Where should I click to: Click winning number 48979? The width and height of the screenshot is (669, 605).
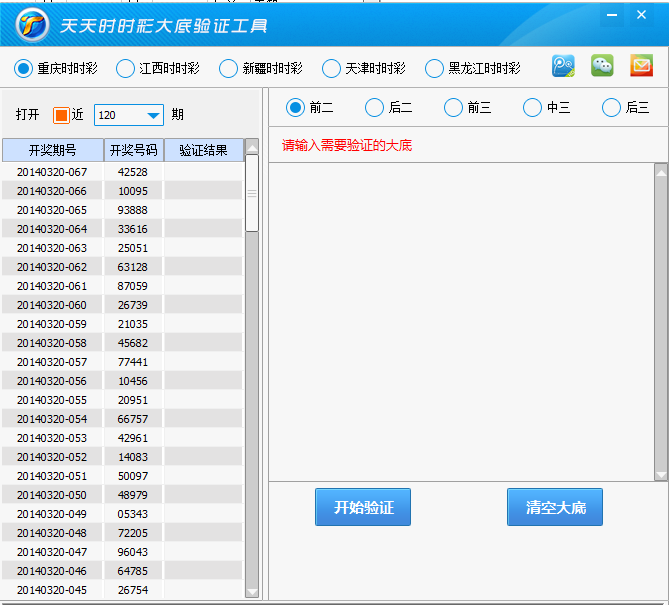coord(133,494)
